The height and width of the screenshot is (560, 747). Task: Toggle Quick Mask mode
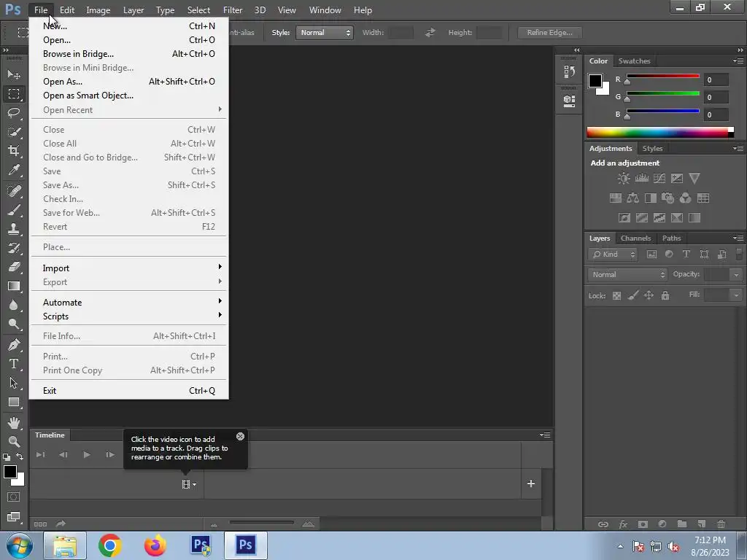click(x=13, y=497)
